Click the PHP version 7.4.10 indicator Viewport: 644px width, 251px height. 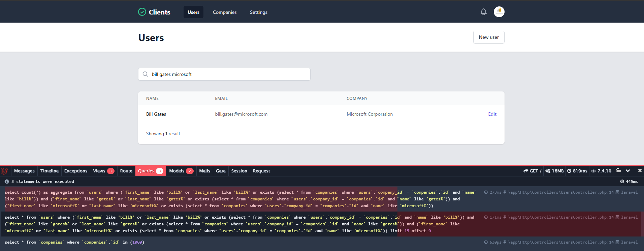(x=601, y=171)
